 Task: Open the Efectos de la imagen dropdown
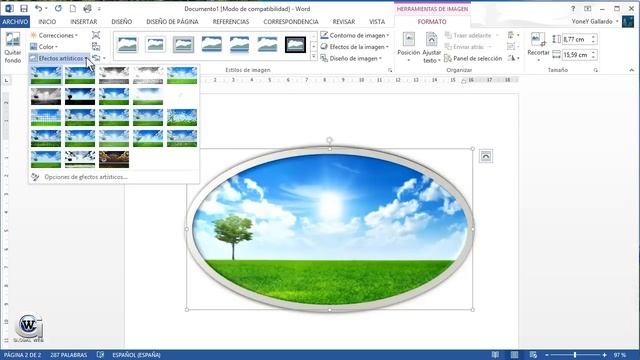(x=354, y=47)
